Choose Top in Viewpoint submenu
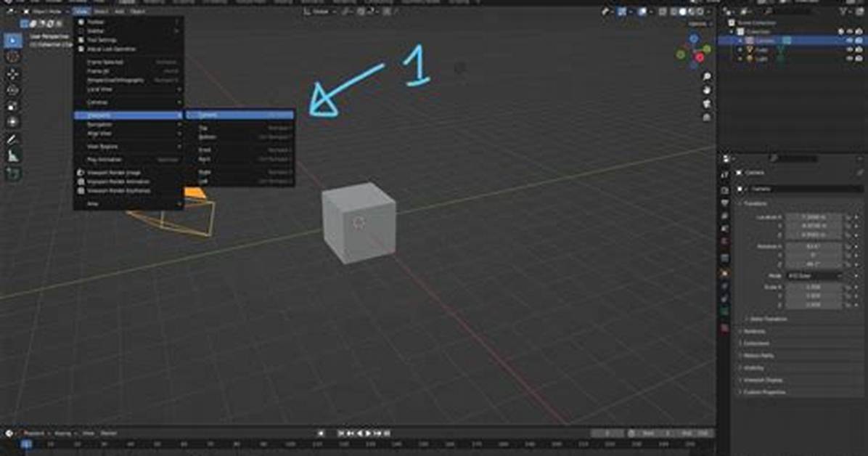The image size is (868, 456). point(239,128)
